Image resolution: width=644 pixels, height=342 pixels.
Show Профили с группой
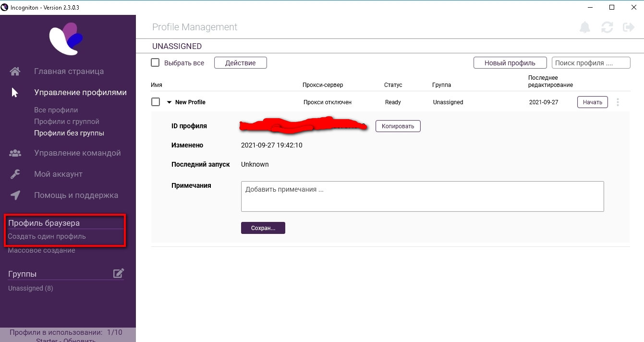coord(67,122)
